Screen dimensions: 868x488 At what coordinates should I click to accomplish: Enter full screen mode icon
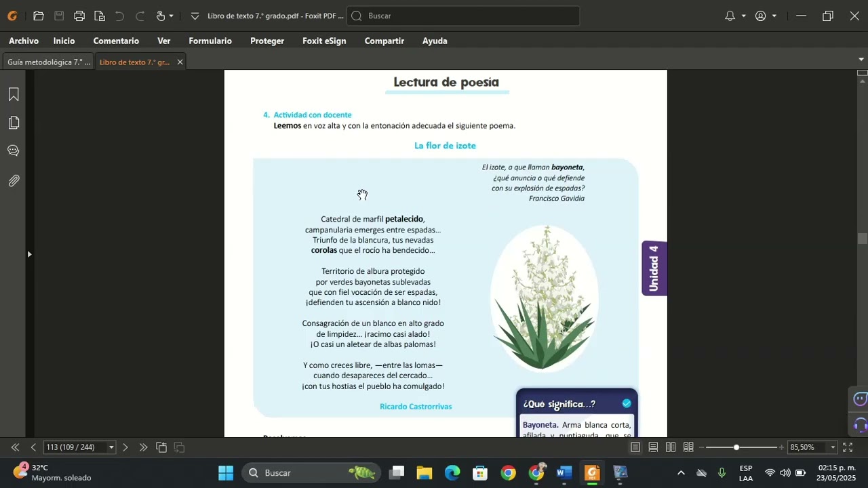coord(848,447)
